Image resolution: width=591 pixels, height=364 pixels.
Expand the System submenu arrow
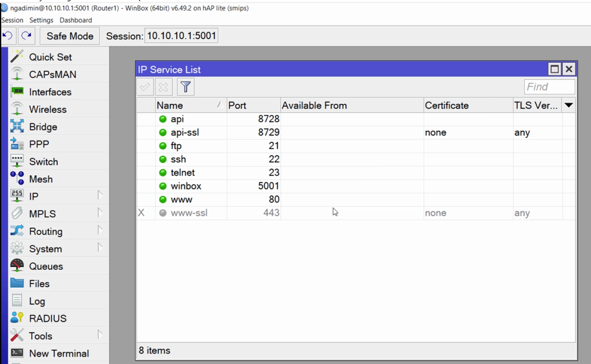click(100, 247)
